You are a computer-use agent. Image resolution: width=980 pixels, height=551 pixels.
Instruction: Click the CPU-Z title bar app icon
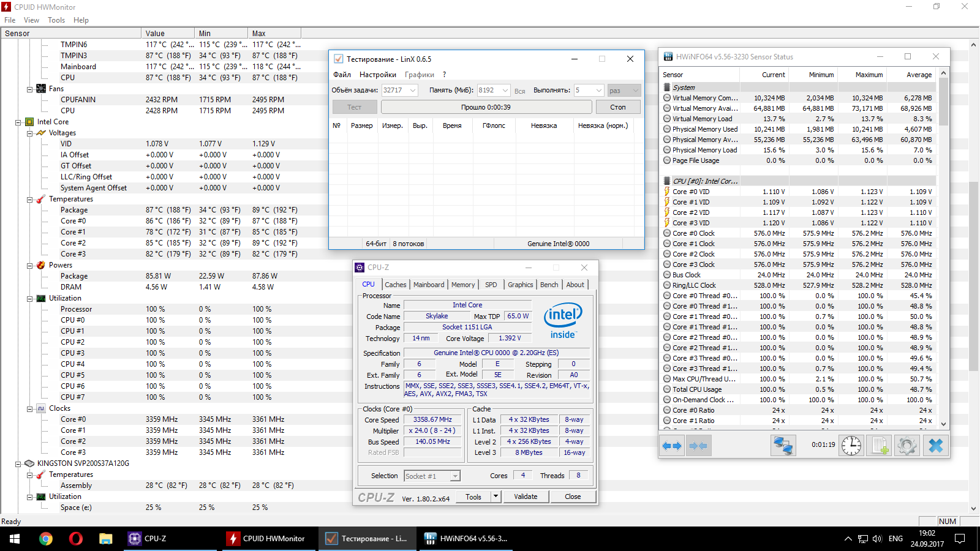coord(360,268)
